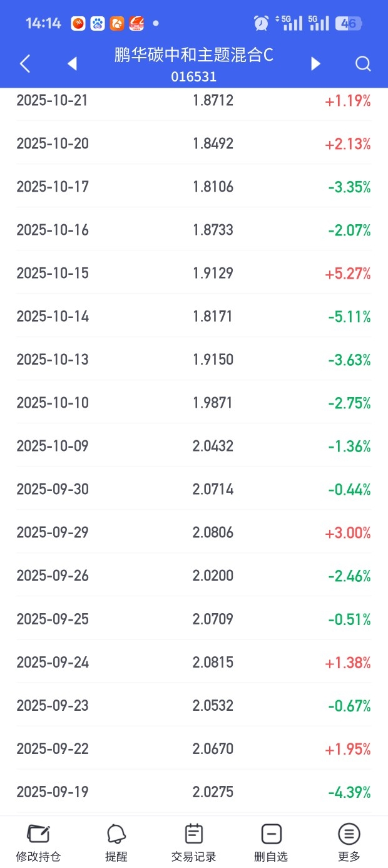
Task: Open search via magnifier icon
Action: (x=363, y=63)
